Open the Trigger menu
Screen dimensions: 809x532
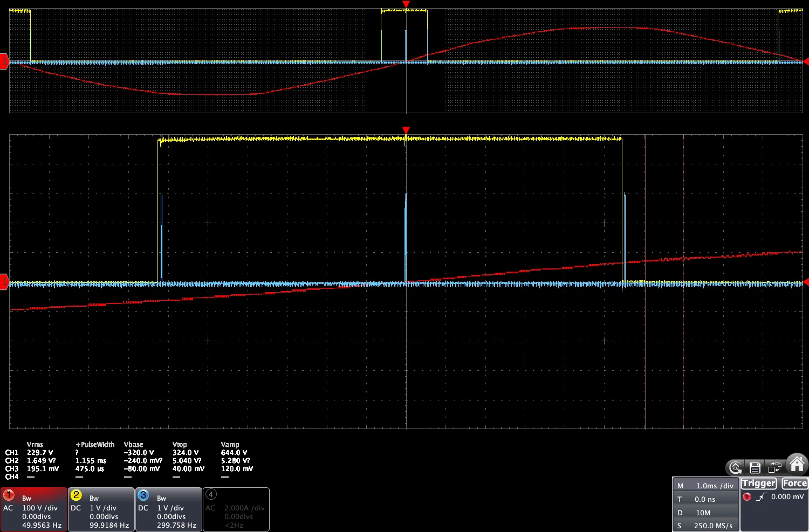click(758, 483)
